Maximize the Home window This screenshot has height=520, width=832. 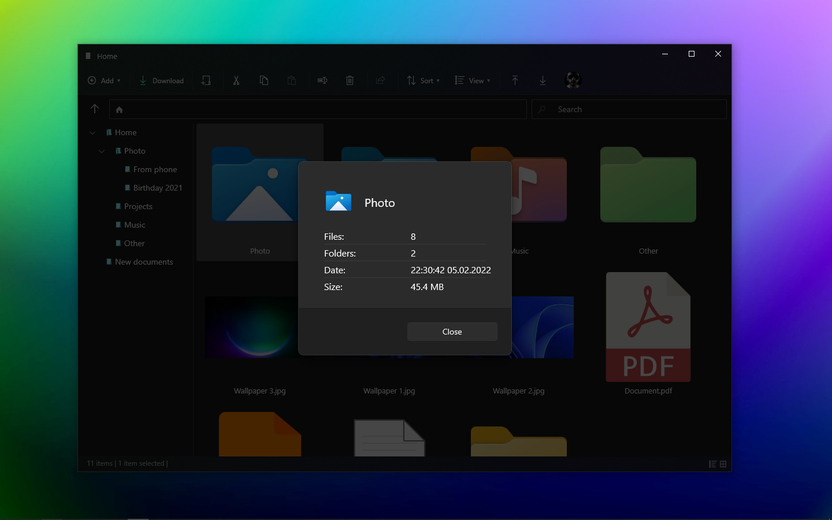click(691, 54)
